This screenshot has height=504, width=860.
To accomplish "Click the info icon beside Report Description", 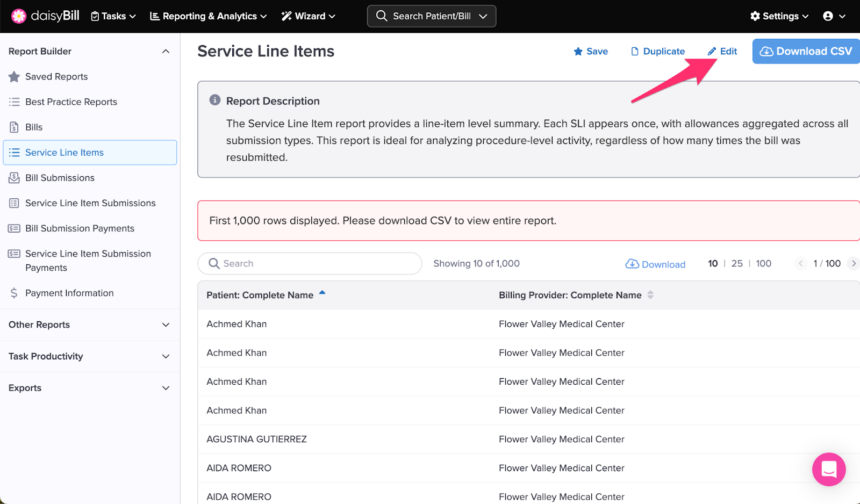I will pos(214,100).
